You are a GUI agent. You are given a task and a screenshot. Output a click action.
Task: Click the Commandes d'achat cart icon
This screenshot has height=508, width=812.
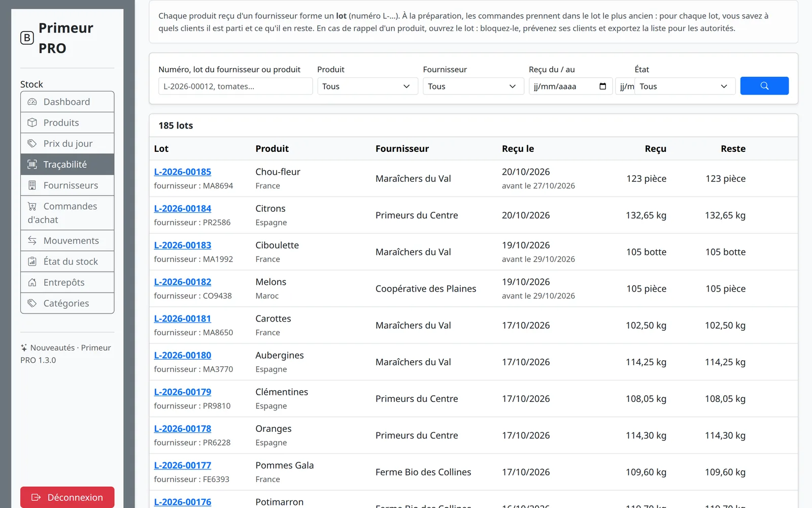pos(32,206)
